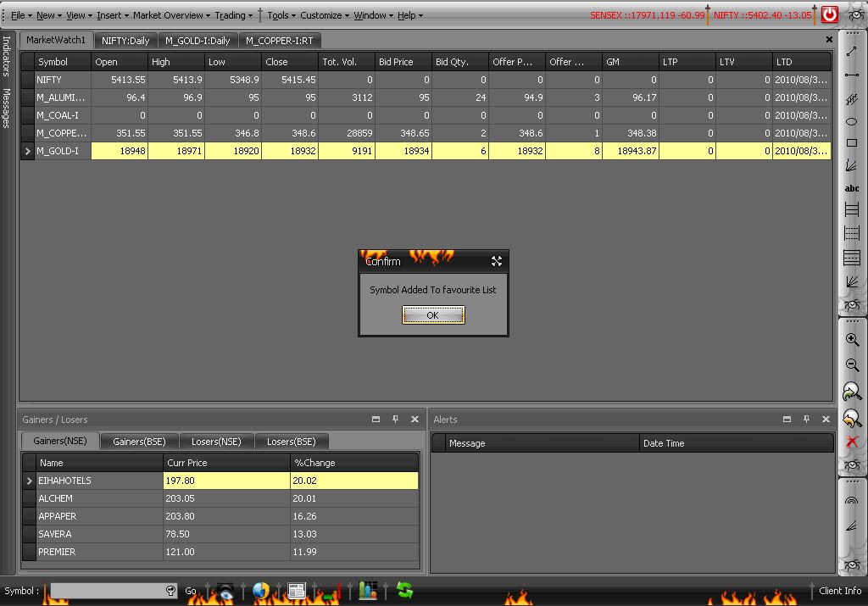This screenshot has width=868, height=606.
Task: Select the M_COPPE... row symbol cell
Action: pos(63,133)
